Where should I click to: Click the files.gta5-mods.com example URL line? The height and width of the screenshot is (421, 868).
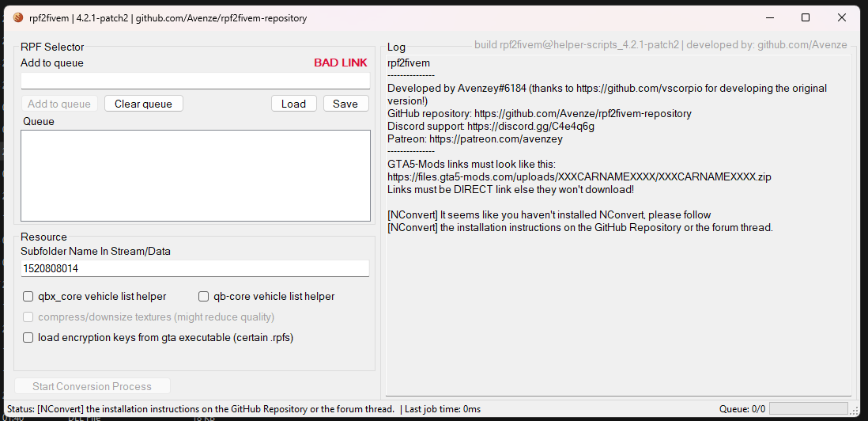(x=579, y=176)
